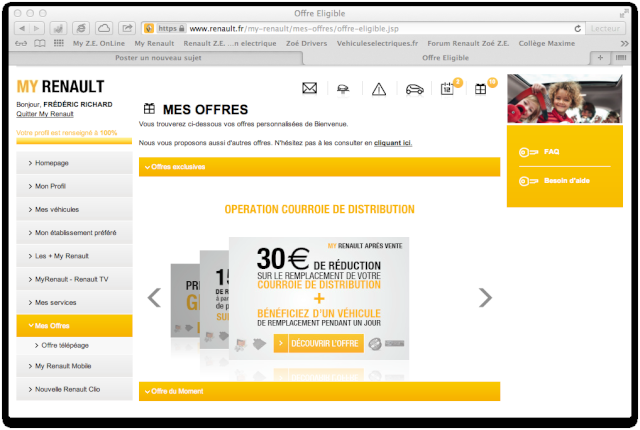Open My Renault Mobile in sidebar
This screenshot has height=430, width=640.
tap(74, 366)
